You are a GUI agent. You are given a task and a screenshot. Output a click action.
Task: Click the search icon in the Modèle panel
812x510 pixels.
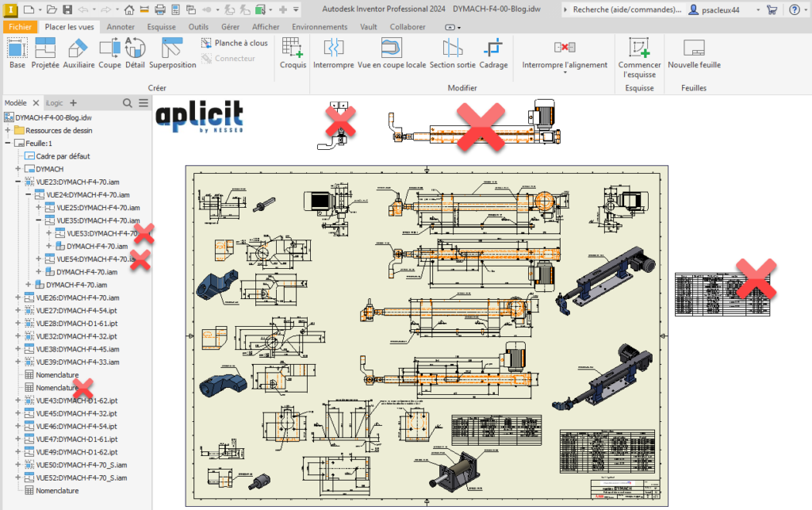(127, 102)
